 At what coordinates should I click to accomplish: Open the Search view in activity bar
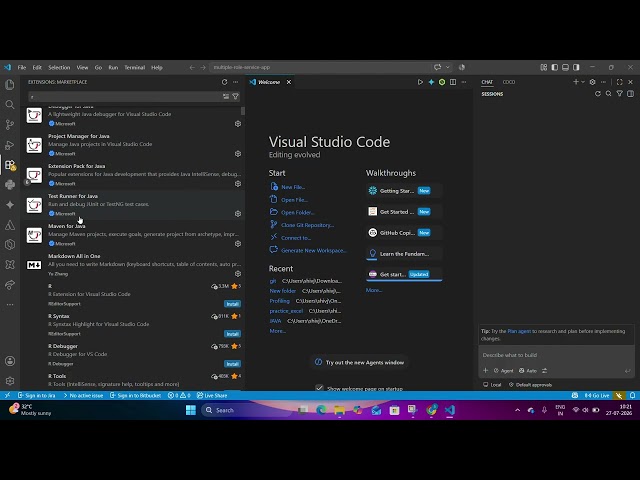coord(10,104)
